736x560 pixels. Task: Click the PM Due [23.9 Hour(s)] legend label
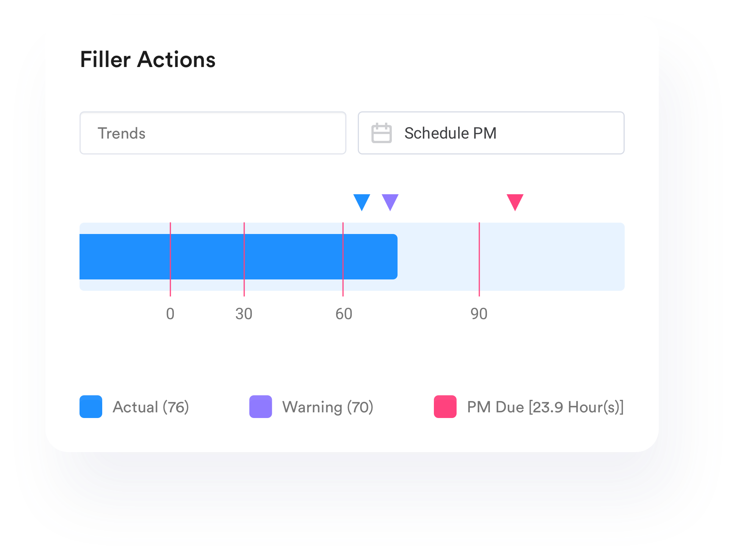pyautogui.click(x=546, y=407)
